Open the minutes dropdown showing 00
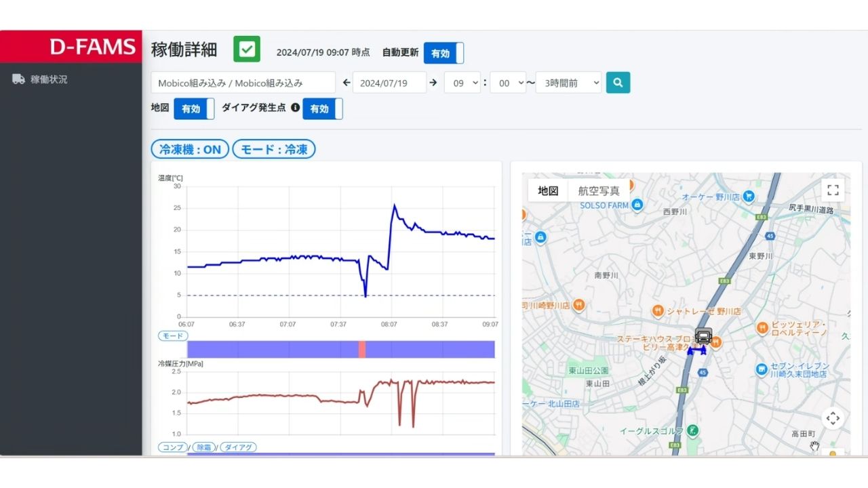 (x=508, y=82)
